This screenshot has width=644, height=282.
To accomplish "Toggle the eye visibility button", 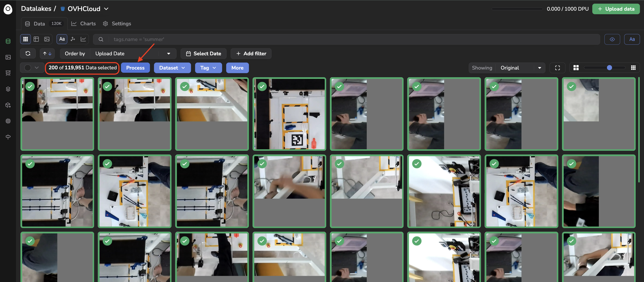I will tap(612, 39).
